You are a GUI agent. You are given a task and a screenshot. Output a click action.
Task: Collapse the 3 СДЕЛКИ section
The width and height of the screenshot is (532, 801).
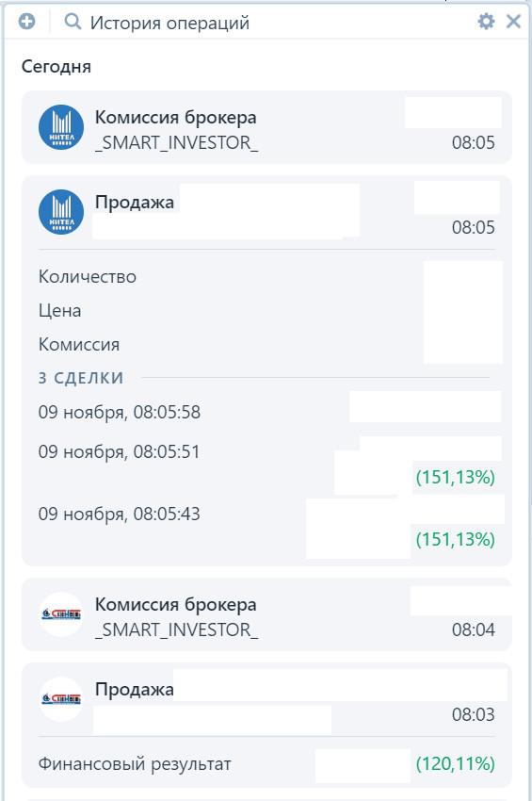pyautogui.click(x=81, y=378)
